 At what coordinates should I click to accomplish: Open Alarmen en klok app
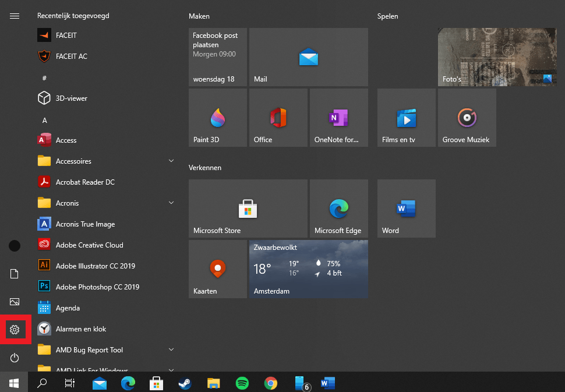point(106,329)
